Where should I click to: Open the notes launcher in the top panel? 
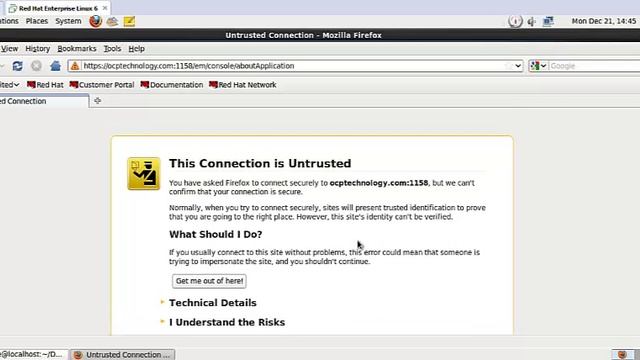(129, 21)
